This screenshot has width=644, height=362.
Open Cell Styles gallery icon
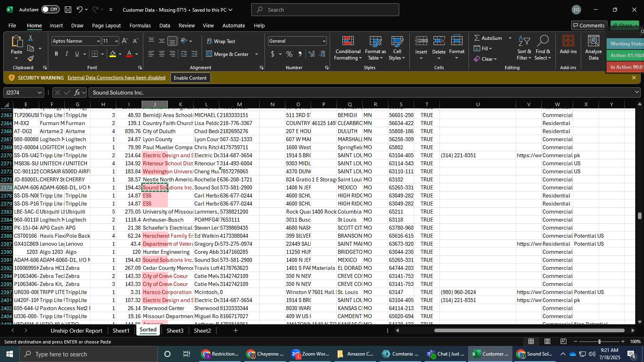[397, 41]
